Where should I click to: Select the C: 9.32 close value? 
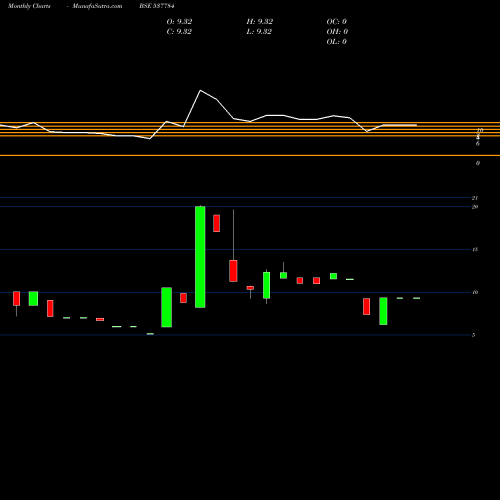[x=179, y=32]
